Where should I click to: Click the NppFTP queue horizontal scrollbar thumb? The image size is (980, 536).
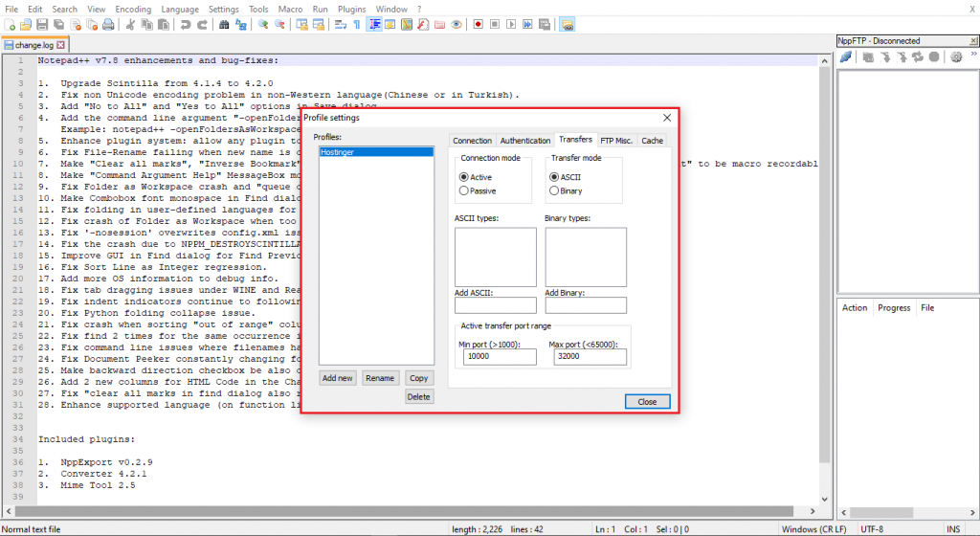pos(881,513)
